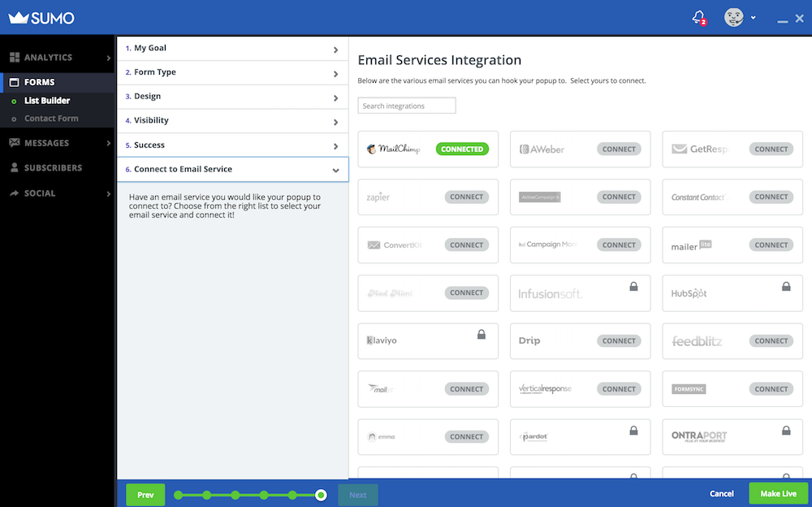Screen dimensions: 812x507
Task: Expand step 1 My Goal
Action: pos(232,48)
